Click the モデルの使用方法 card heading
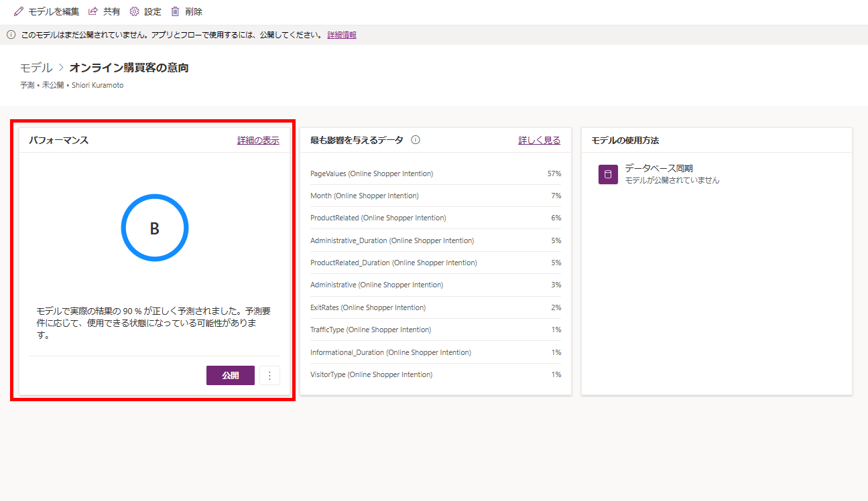This screenshot has width=868, height=501. [625, 140]
